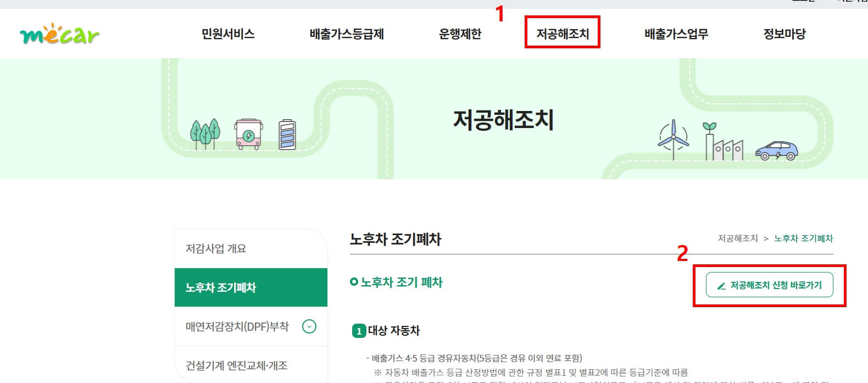Open the 배출가스등급제 navigation menu
The image size is (868, 383).
[346, 33]
